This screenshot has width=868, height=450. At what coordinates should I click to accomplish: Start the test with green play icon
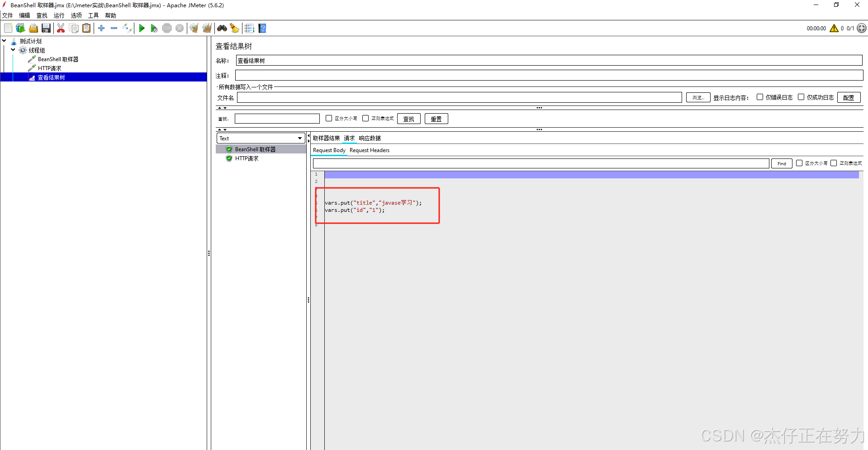pos(142,28)
